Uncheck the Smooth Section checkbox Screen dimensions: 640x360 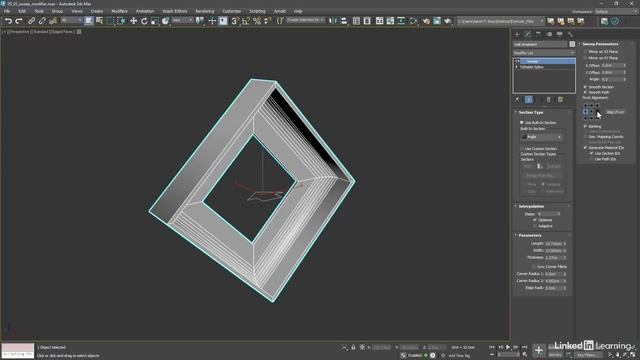pyautogui.click(x=585, y=87)
